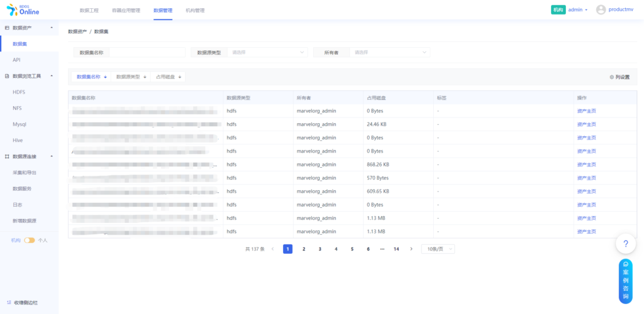The image size is (644, 314).
Task: Go to pagination page 2
Action: point(304,249)
